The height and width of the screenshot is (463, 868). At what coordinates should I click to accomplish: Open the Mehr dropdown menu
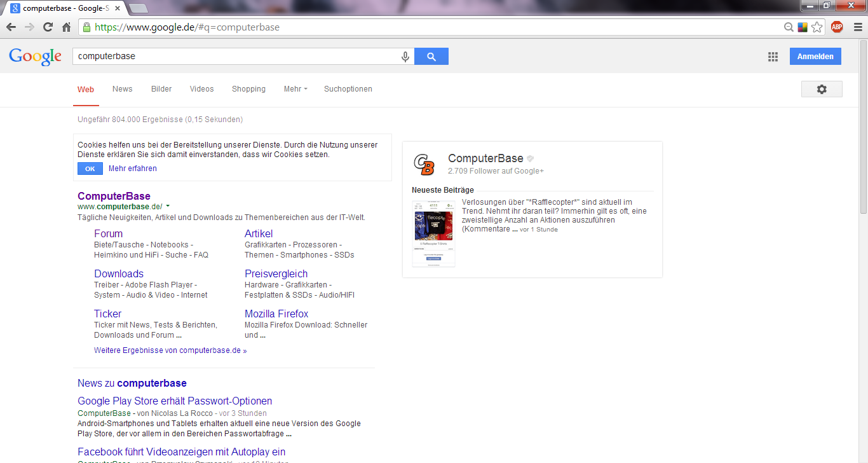click(295, 89)
